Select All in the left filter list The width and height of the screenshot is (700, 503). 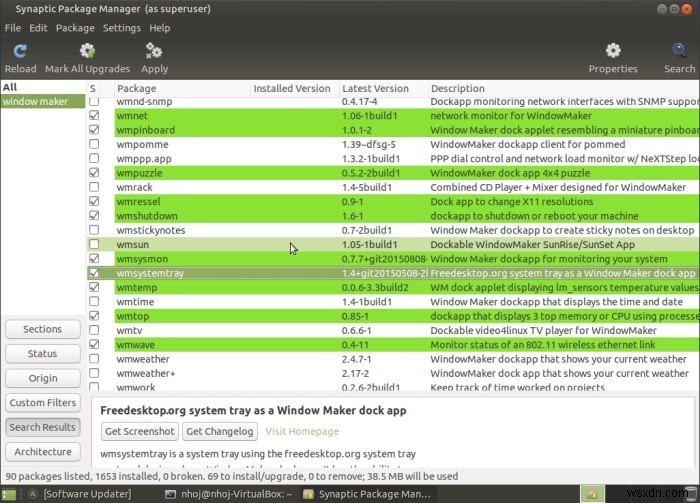click(x=43, y=87)
